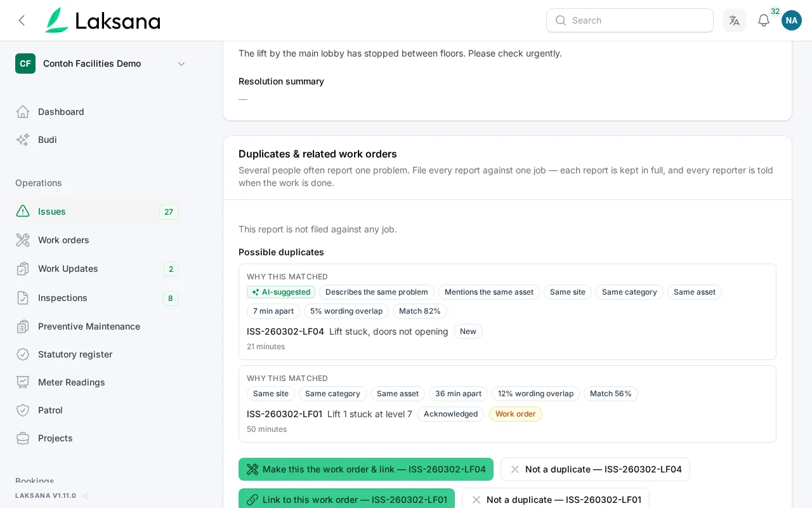This screenshot has width=812, height=508.
Task: Click the Dashboard house icon
Action: coord(23,112)
